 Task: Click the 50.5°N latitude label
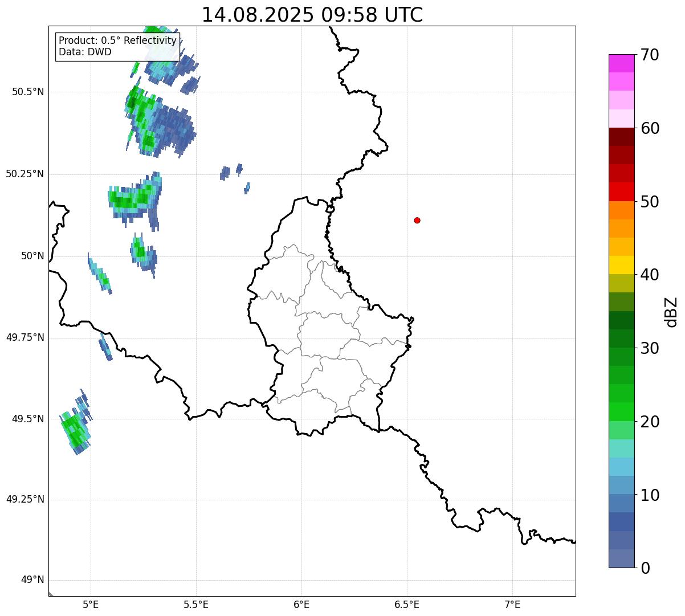(x=28, y=92)
